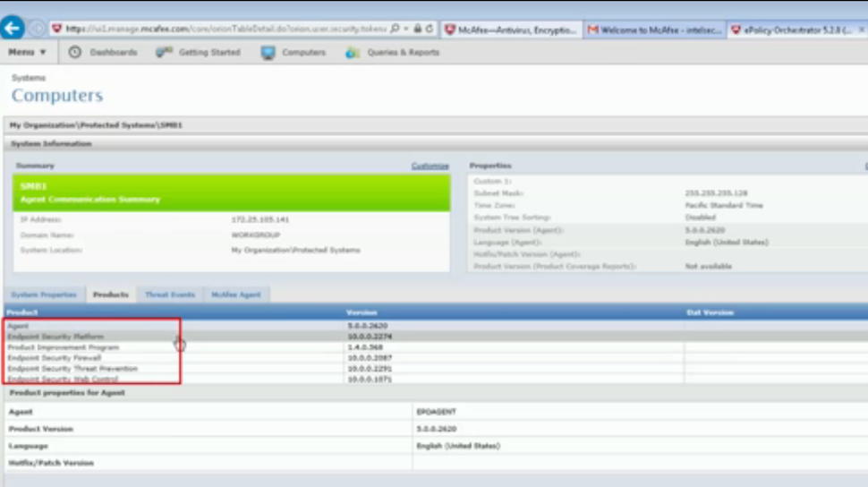The height and width of the screenshot is (487, 868).
Task: Switch to ePolicy Orchestrator browser tab
Action: pyautogui.click(x=797, y=30)
